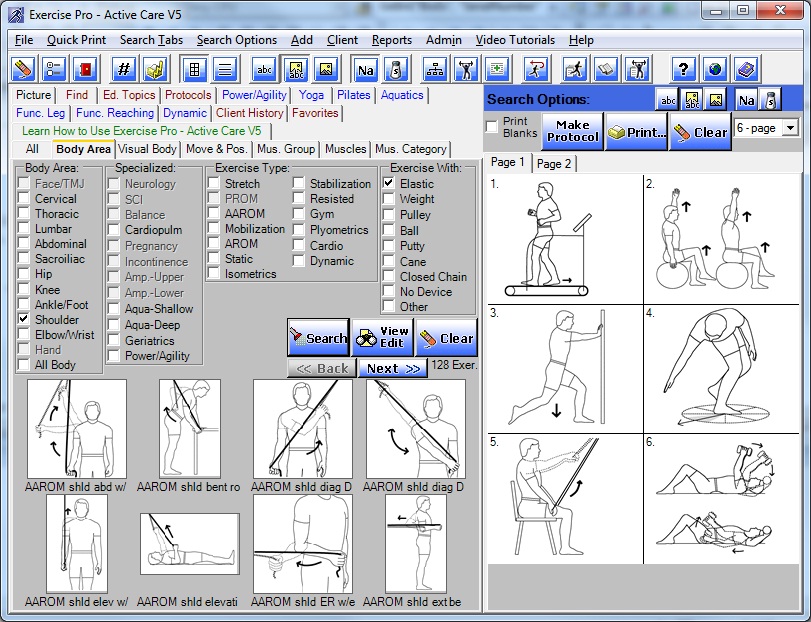
Task: Choose picture-only display icon in main toolbar
Action: click(326, 69)
